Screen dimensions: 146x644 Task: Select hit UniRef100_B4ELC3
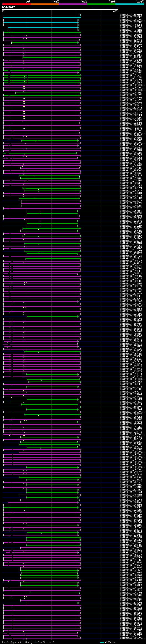pos(131,47)
